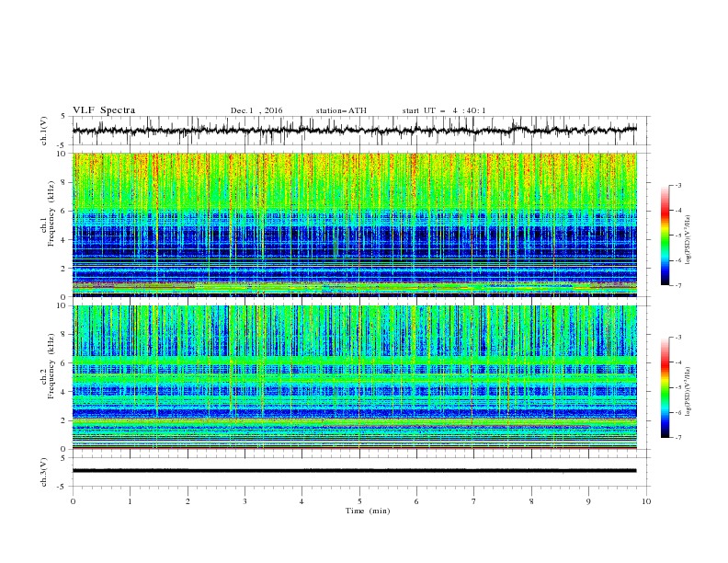728x563 pixels.
Task: Click time axis tick label "1"
Action: tap(130, 501)
